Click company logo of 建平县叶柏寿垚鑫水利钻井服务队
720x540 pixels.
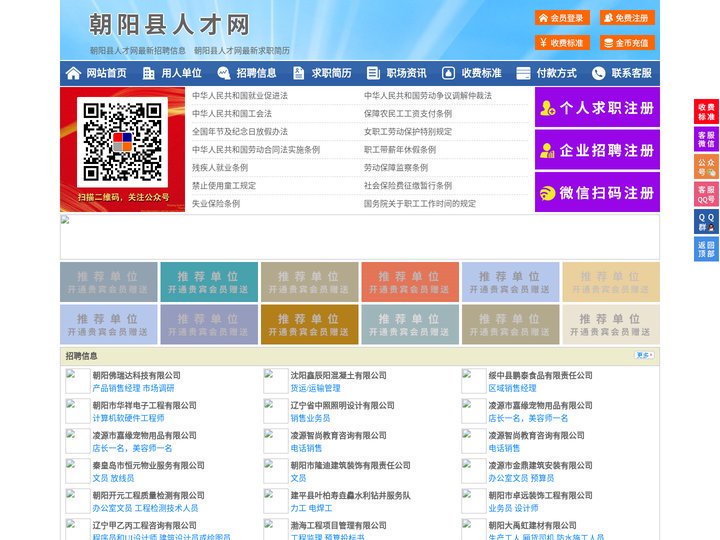[276, 501]
